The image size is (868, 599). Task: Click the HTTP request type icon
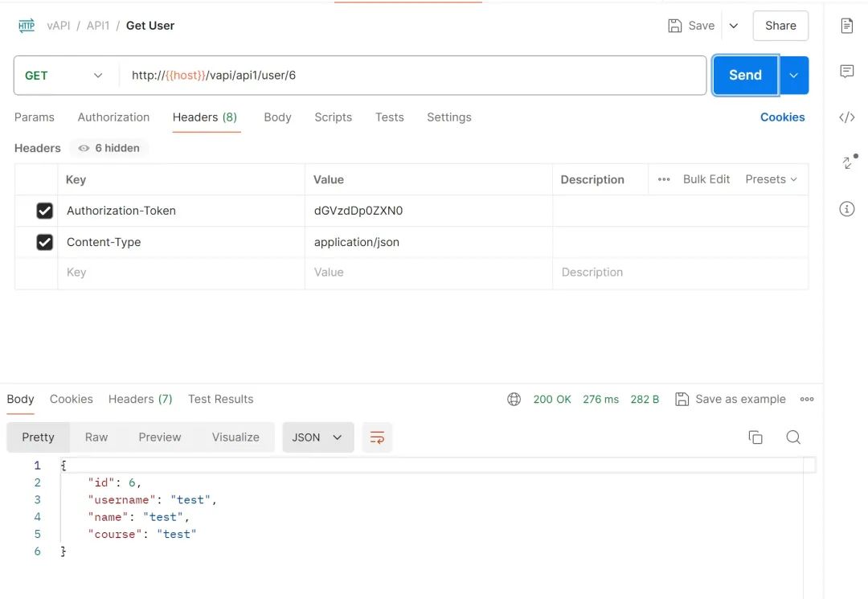[x=26, y=26]
